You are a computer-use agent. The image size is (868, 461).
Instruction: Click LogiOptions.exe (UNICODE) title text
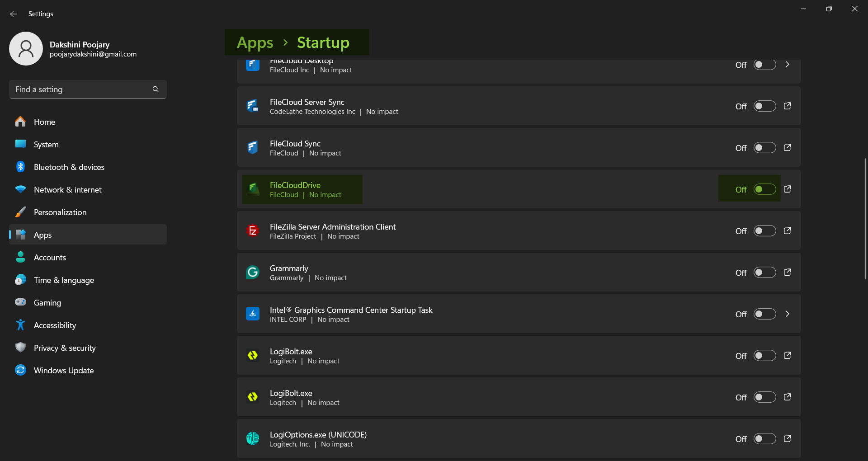coord(318,434)
